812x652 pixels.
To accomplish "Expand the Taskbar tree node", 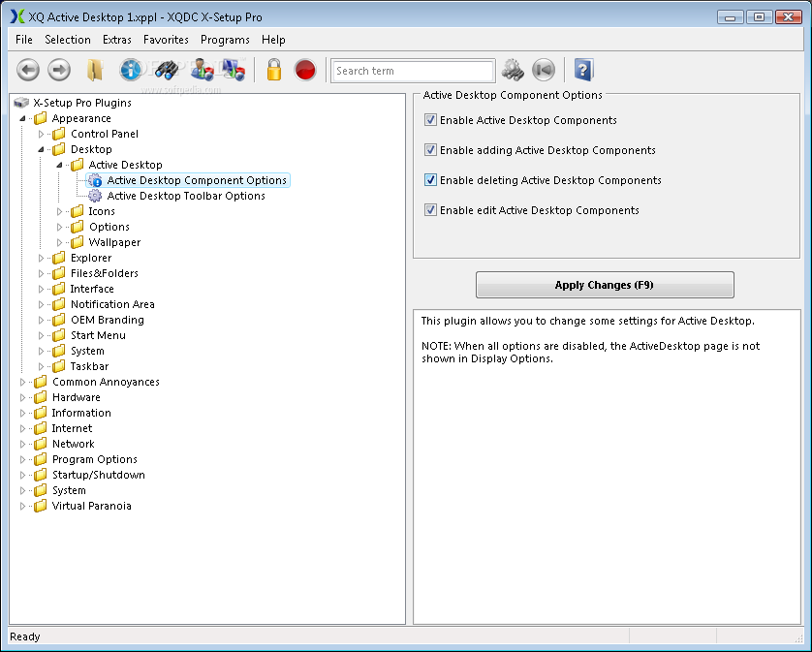I will coord(41,366).
